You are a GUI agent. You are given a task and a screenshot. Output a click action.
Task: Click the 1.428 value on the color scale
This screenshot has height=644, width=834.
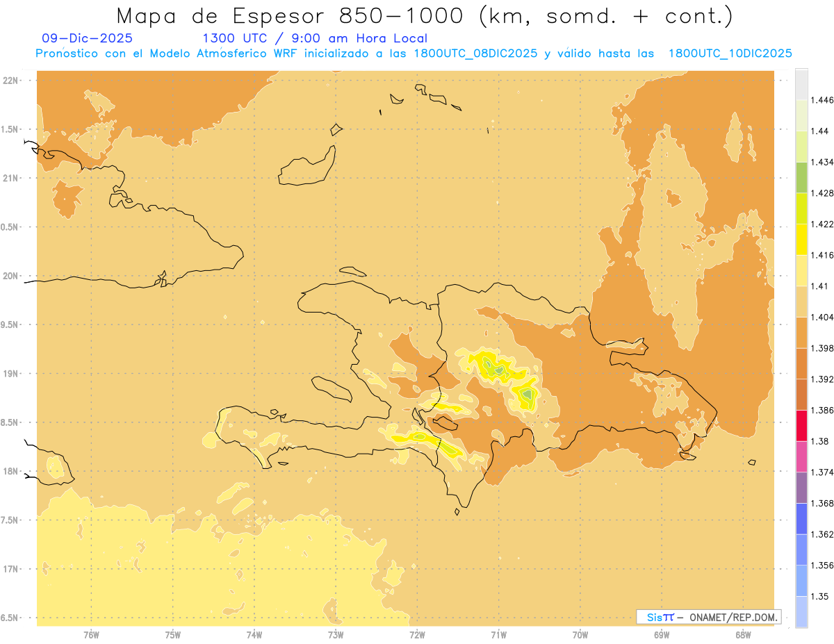point(821,193)
